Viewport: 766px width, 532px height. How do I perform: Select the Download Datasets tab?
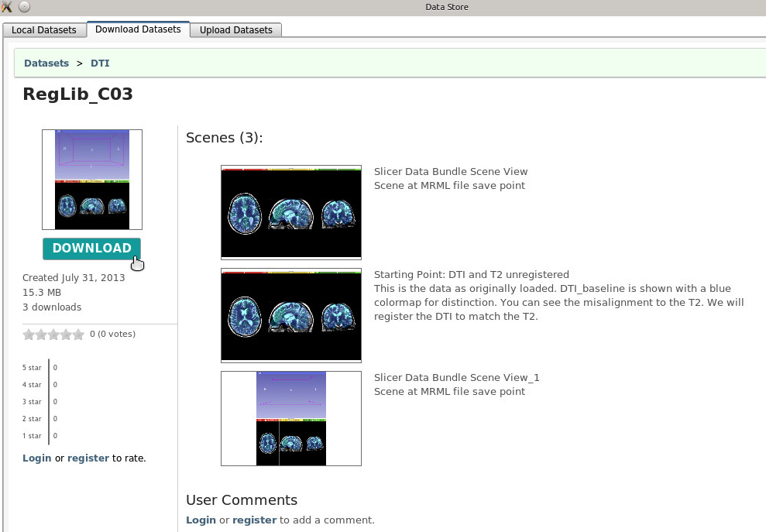coord(138,29)
